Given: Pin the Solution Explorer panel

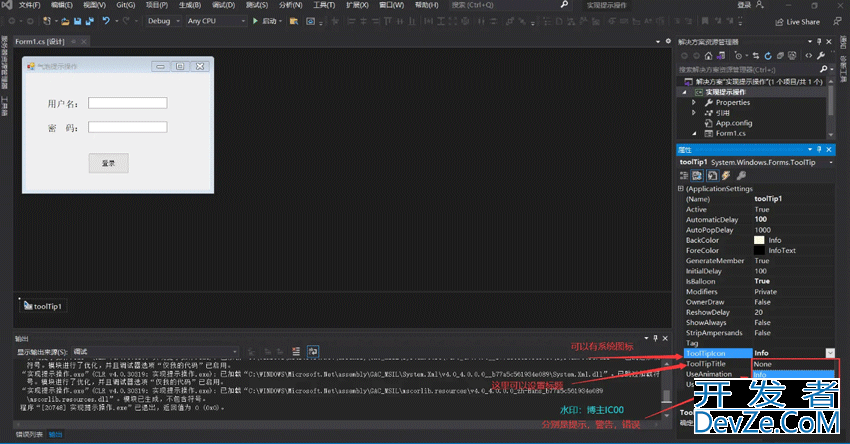Looking at the screenshot, I should (819, 42).
